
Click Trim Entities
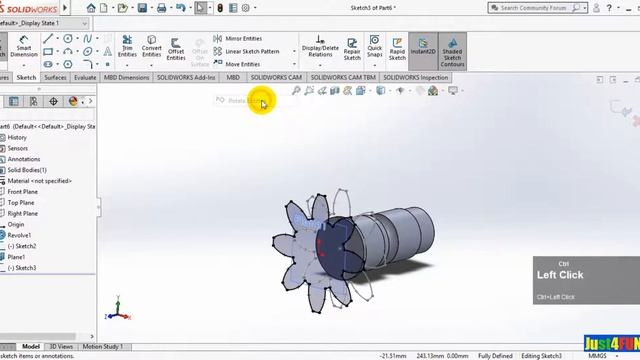pyautogui.click(x=127, y=46)
